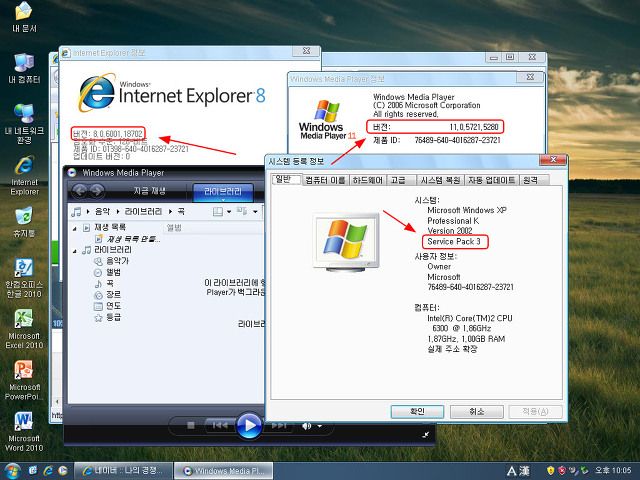This screenshot has width=640, height=480.
Task: Click the large blue Play button
Action: click(x=249, y=425)
